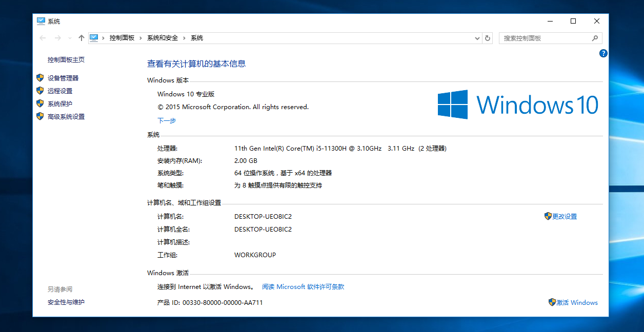Open 高级系统设置 from the sidebar
This screenshot has height=332, width=644.
[x=66, y=117]
